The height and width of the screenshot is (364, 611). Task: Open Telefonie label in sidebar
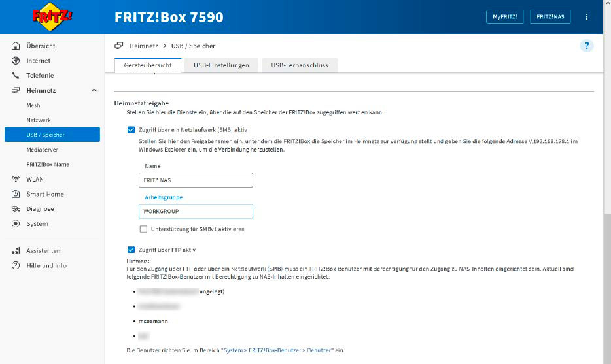(x=40, y=76)
